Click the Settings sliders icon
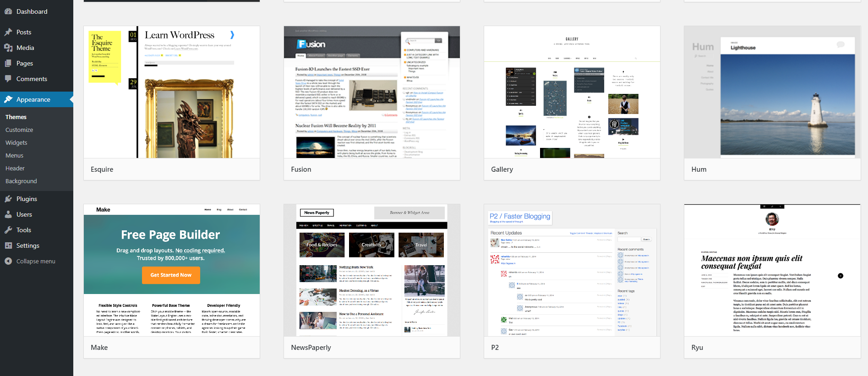The image size is (868, 376). tap(8, 245)
